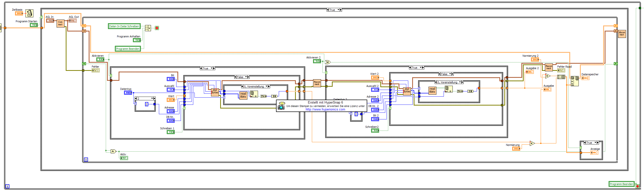
Task: Select the Auswahl enum terminal
Action: click(171, 90)
